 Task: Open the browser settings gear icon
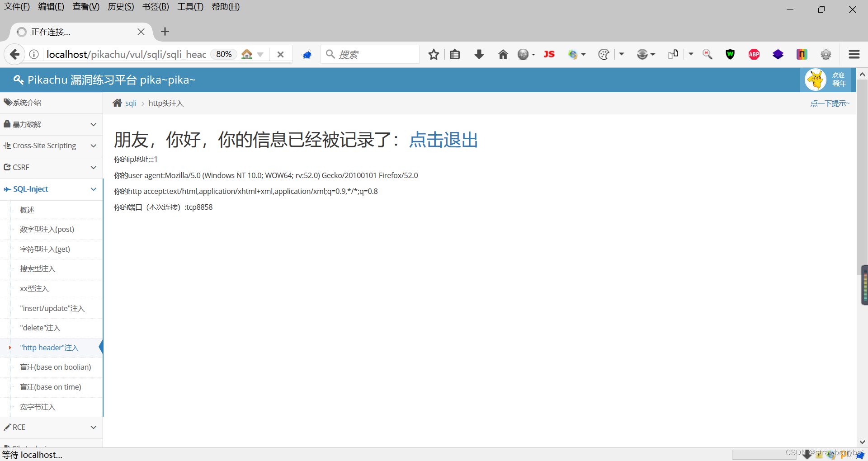826,54
